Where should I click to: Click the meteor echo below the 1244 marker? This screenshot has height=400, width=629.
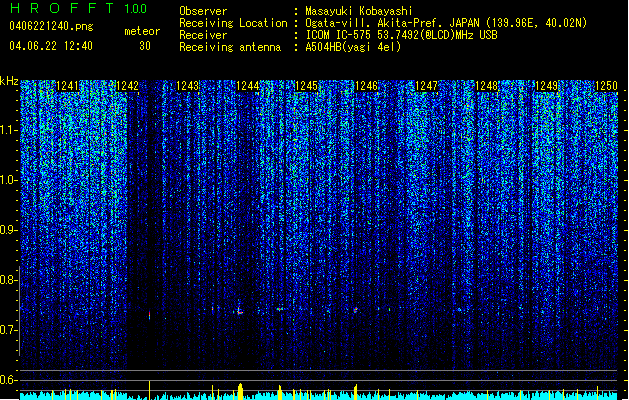[x=239, y=311]
